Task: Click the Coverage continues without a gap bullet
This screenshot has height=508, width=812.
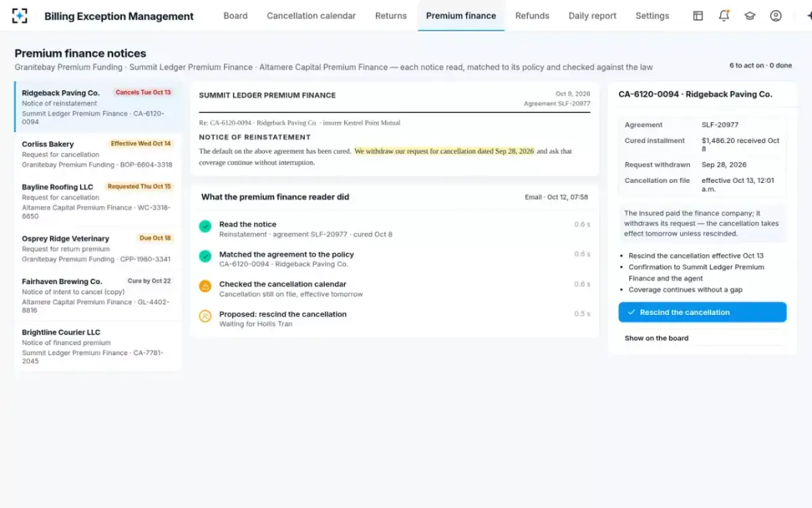Action: (685, 290)
